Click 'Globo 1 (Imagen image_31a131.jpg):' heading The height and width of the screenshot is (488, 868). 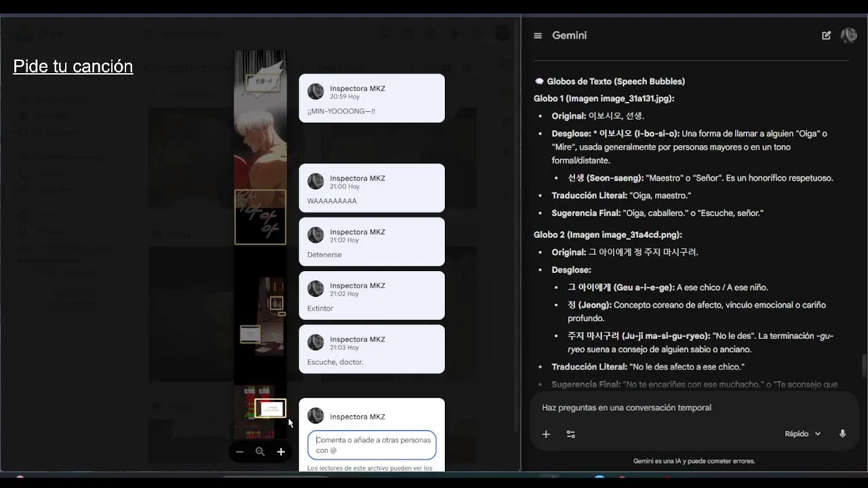(604, 98)
